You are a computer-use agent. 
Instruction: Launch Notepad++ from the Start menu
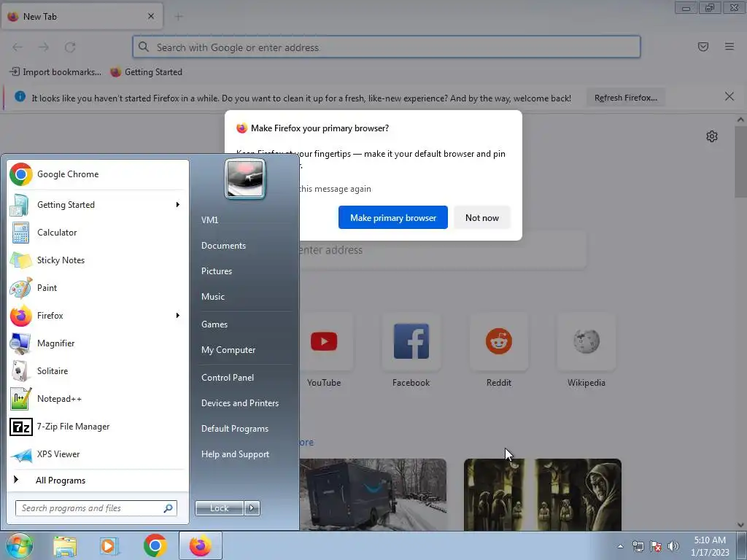point(97,399)
